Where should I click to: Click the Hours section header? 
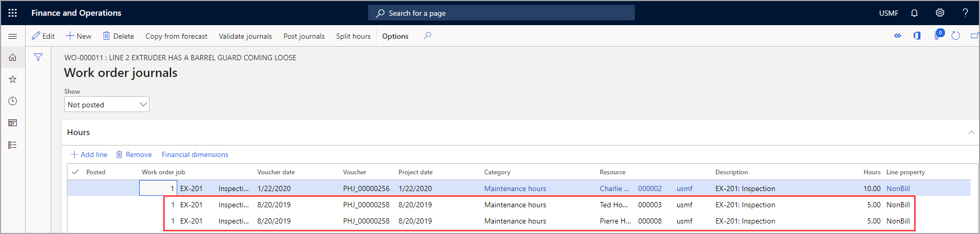[x=78, y=132]
